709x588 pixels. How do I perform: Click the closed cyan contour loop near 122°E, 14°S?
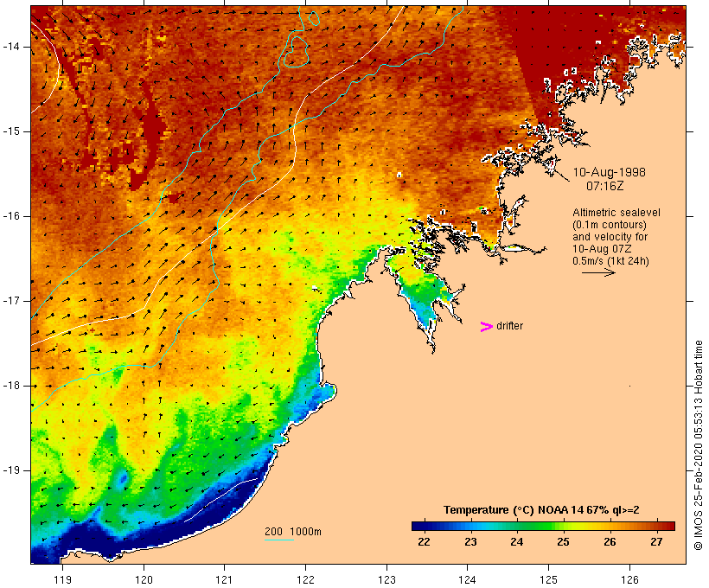coord(295,51)
